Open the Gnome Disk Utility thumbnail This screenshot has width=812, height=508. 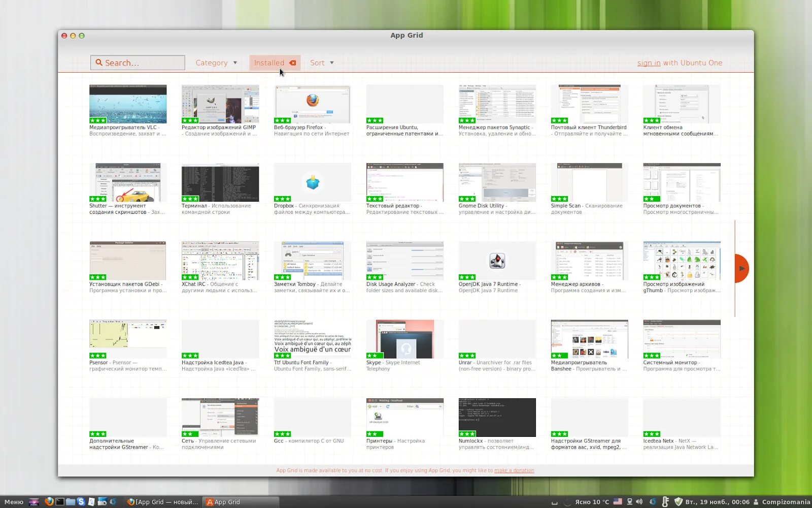click(497, 182)
